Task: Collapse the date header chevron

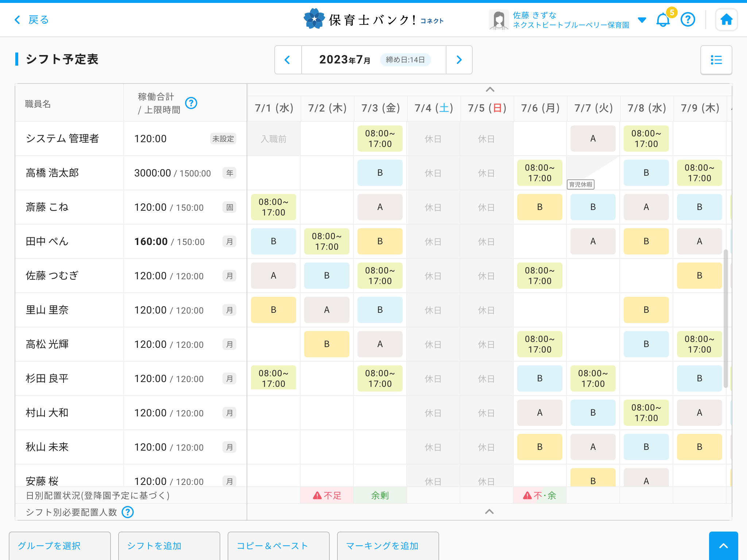Action: pyautogui.click(x=490, y=90)
